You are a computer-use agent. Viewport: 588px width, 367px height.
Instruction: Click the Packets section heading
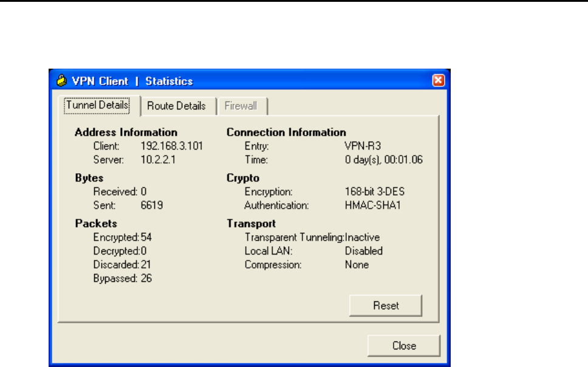[96, 224]
